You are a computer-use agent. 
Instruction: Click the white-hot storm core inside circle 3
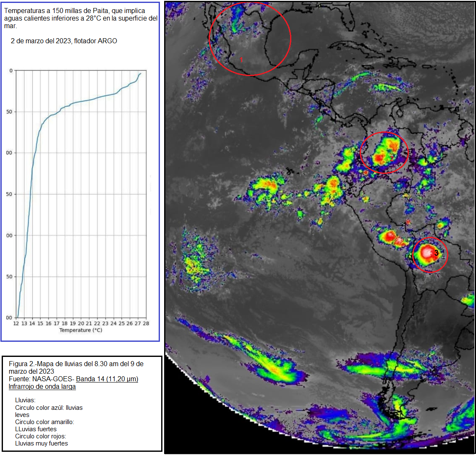[x=427, y=252]
